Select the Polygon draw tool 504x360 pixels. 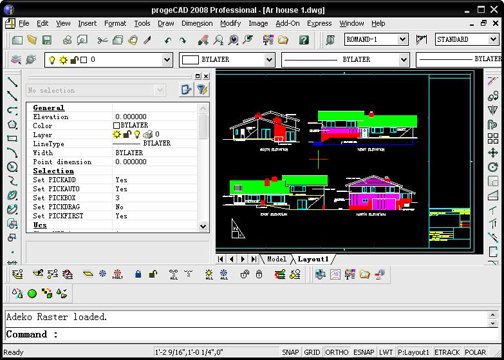[x=12, y=125]
